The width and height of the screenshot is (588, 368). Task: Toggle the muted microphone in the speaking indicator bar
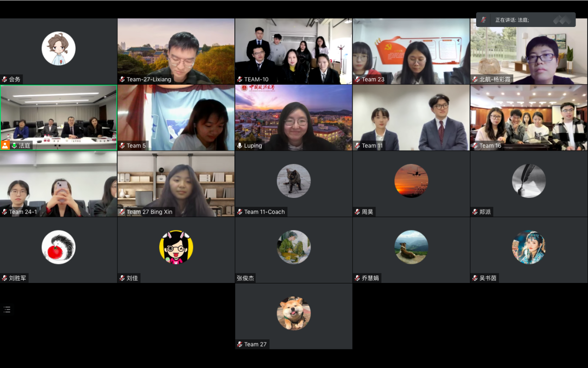(x=483, y=20)
